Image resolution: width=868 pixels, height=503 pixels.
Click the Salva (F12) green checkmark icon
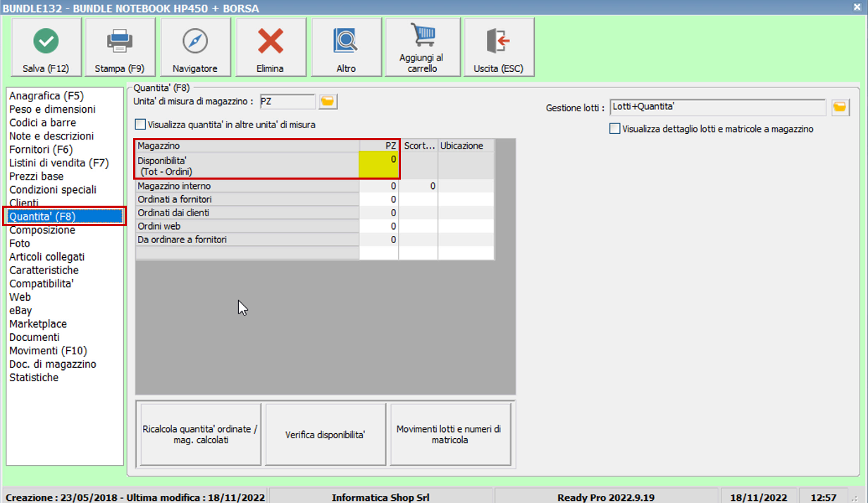coord(46,42)
